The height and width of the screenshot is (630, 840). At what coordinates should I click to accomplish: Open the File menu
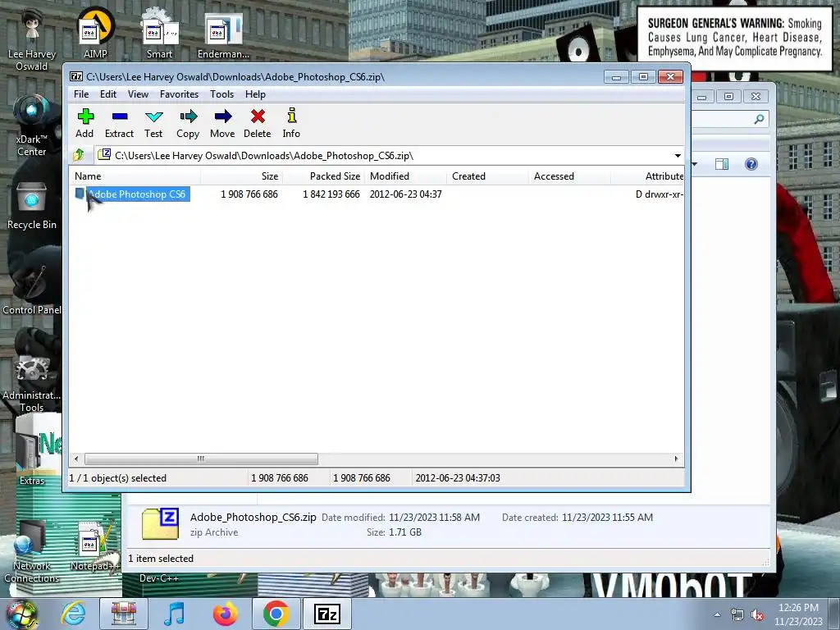point(81,94)
